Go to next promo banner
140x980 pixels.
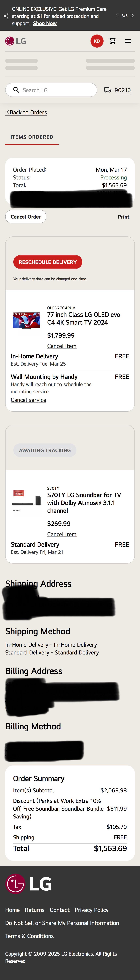point(132,16)
